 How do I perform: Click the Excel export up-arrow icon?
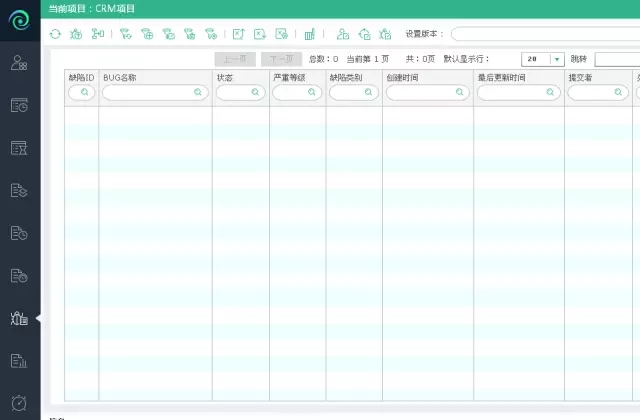(239, 34)
